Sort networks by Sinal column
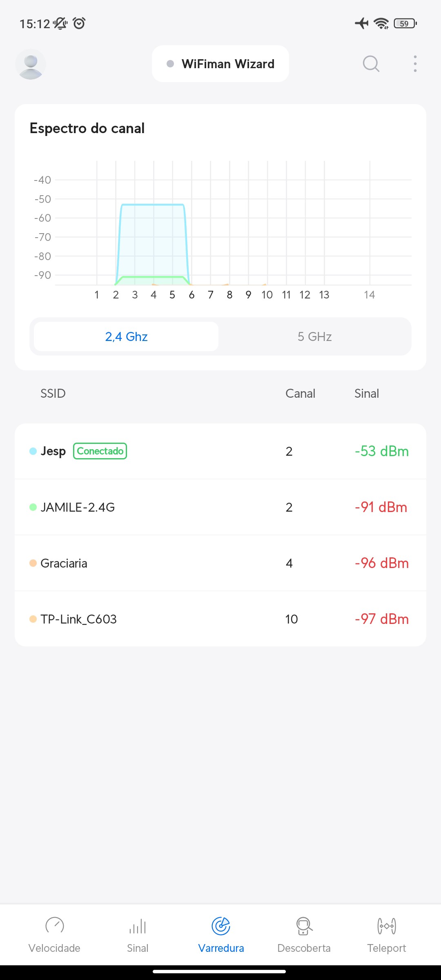 [x=366, y=394]
